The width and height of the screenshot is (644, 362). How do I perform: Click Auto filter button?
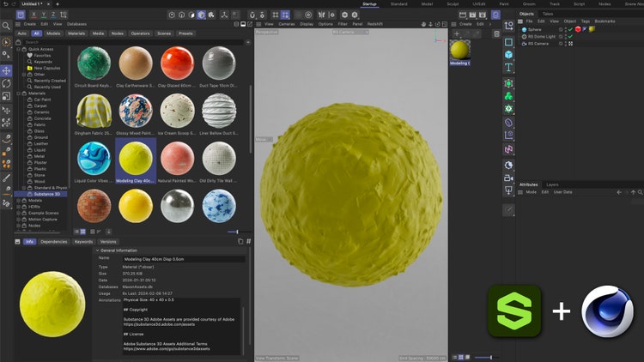point(21,33)
